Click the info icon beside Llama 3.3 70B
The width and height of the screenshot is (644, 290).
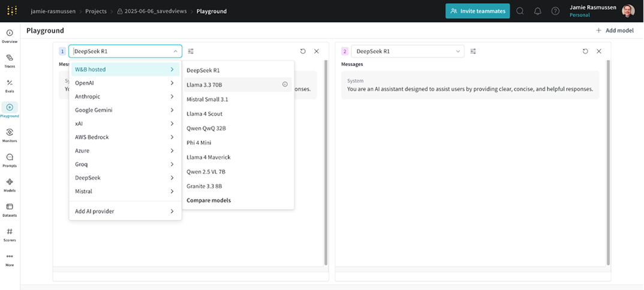point(285,84)
